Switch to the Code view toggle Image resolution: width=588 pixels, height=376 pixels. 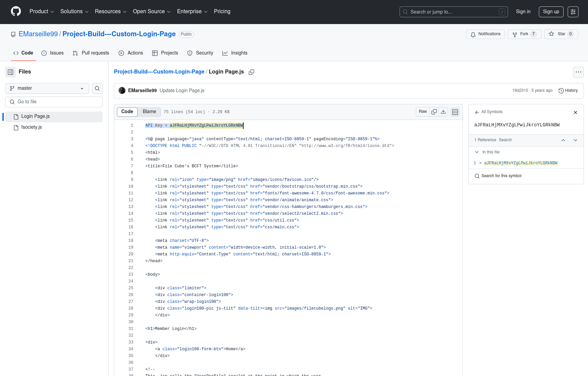tap(127, 112)
